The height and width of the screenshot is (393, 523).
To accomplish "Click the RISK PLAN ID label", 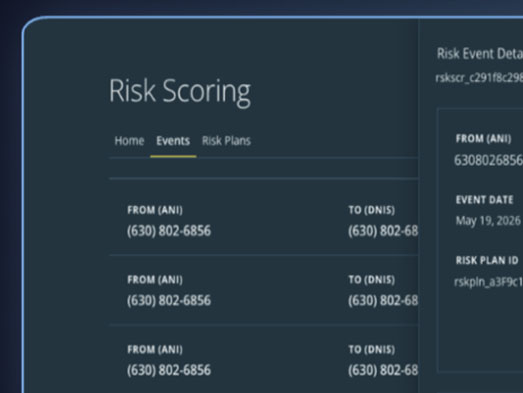I will pyautogui.click(x=487, y=260).
